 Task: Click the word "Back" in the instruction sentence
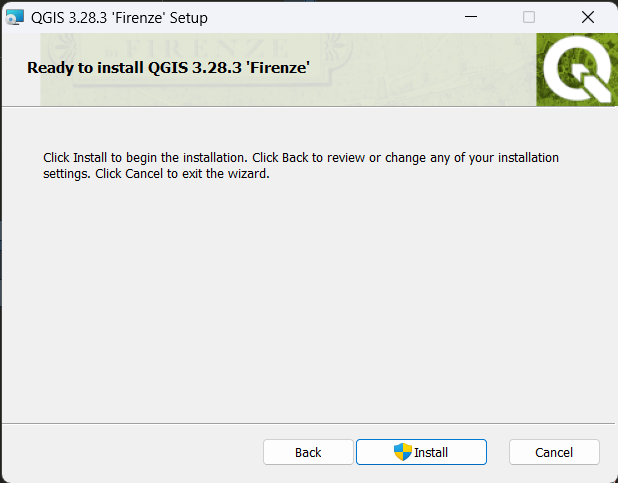[295, 158]
